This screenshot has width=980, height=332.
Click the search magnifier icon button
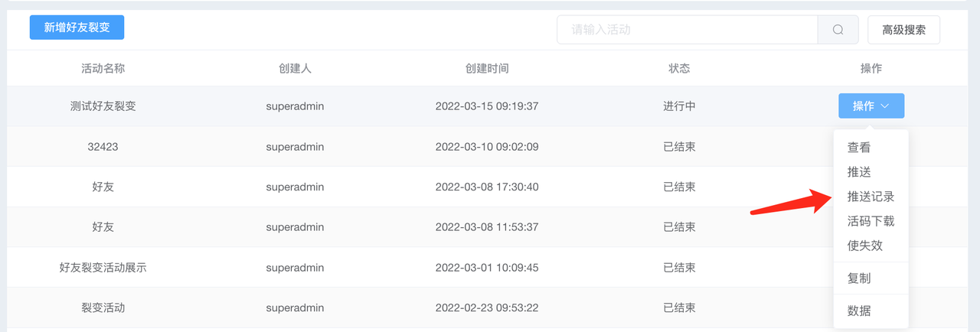(838, 30)
